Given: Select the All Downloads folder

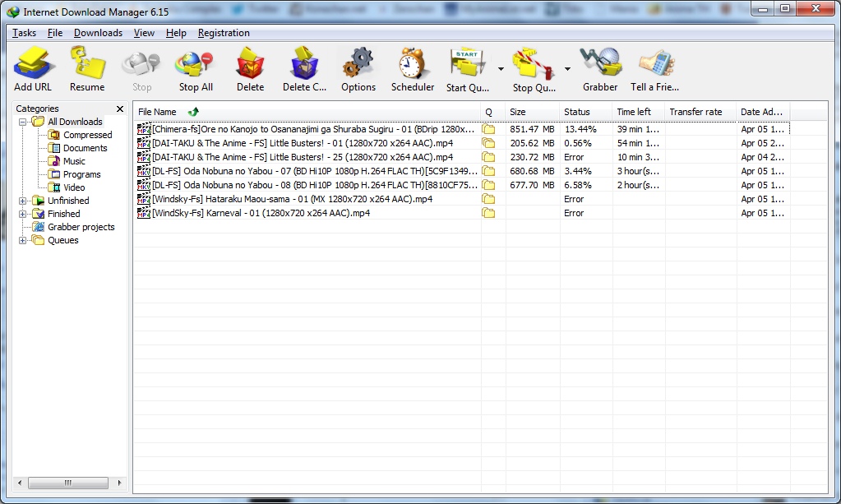Looking at the screenshot, I should click(75, 122).
